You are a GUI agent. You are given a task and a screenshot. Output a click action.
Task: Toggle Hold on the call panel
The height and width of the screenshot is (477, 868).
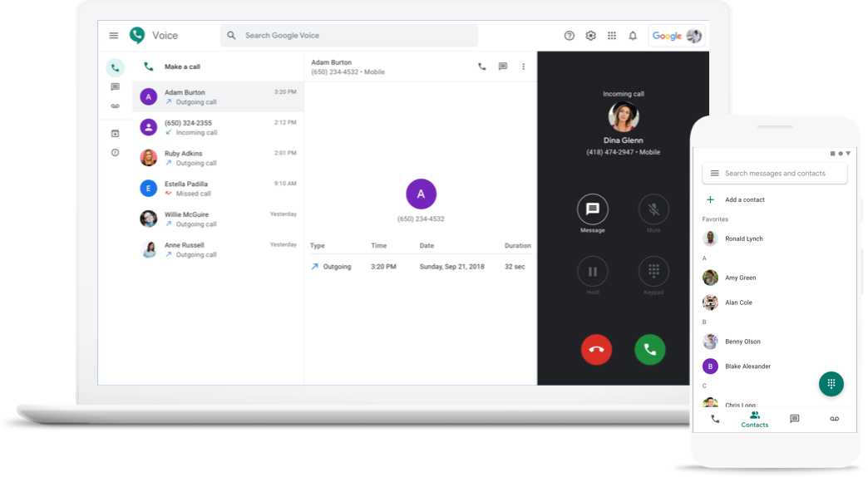click(x=592, y=271)
